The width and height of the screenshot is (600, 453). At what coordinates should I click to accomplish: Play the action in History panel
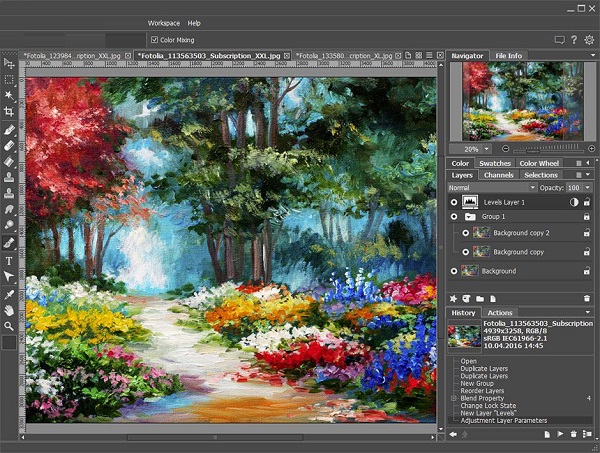click(x=560, y=434)
